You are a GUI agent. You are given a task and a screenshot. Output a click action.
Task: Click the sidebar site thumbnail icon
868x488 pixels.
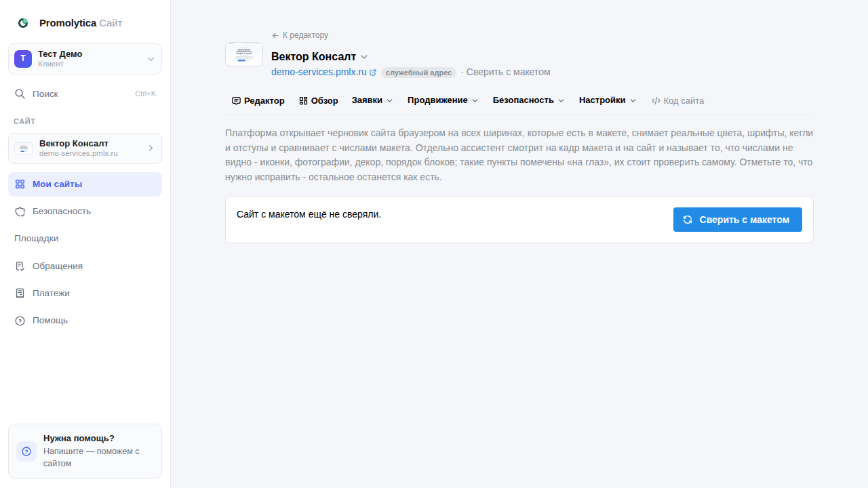(24, 148)
